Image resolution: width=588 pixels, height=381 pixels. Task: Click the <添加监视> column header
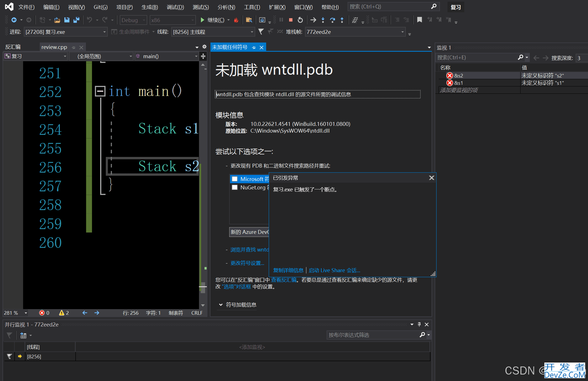point(252,347)
